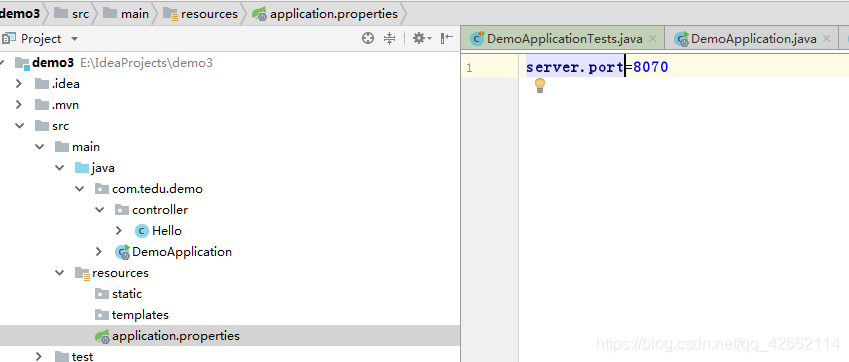
Task: Click the Project view icon in panel header
Action: [8, 38]
